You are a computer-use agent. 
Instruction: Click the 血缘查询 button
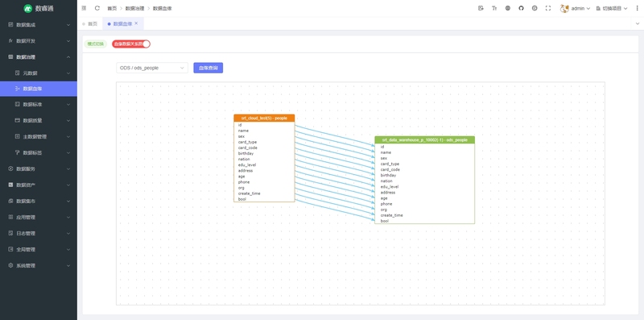pyautogui.click(x=208, y=68)
